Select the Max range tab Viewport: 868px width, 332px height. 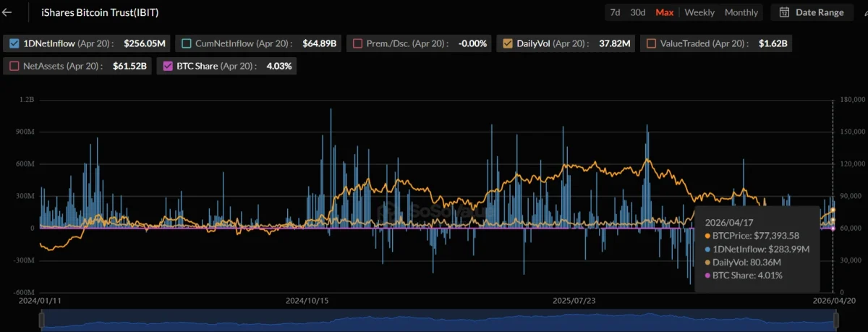(x=664, y=12)
